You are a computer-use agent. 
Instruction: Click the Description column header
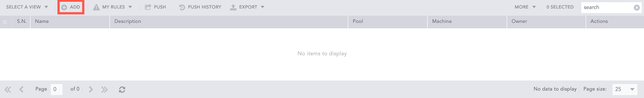[128, 22]
